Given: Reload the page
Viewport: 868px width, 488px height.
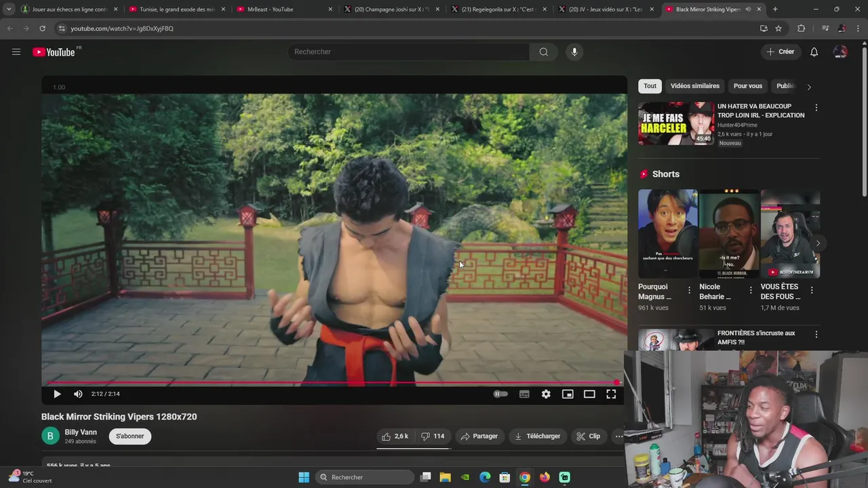Looking at the screenshot, I should 42,28.
